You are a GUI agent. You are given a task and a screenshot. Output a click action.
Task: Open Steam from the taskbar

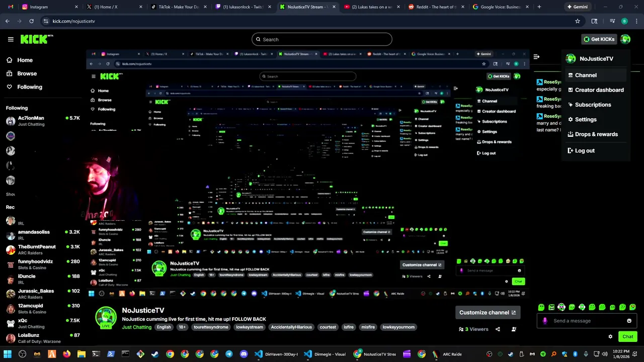tap(155, 354)
